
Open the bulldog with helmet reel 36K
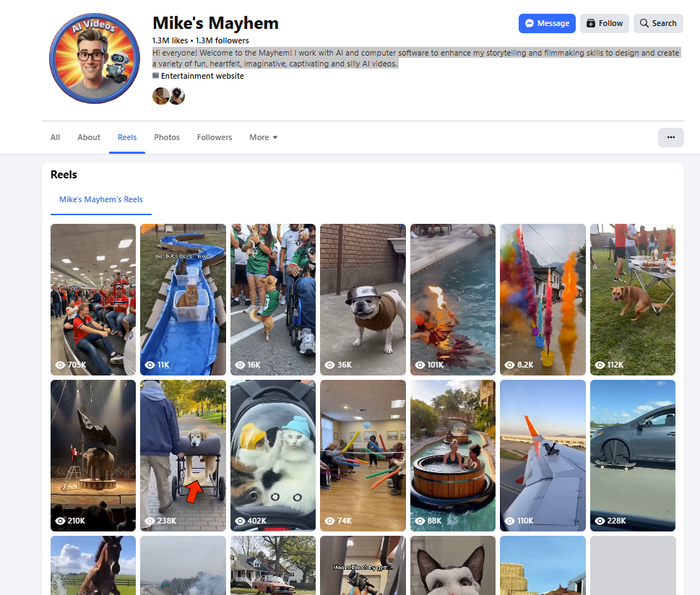click(x=363, y=300)
